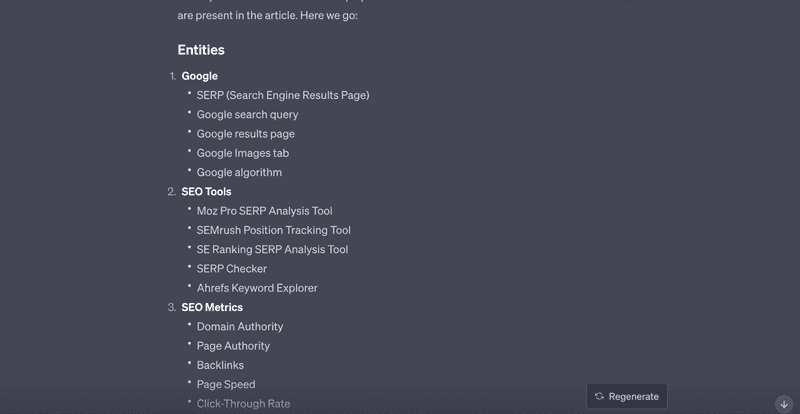This screenshot has width=800, height=414.
Task: Click the Page Authority bullet
Action: point(233,346)
